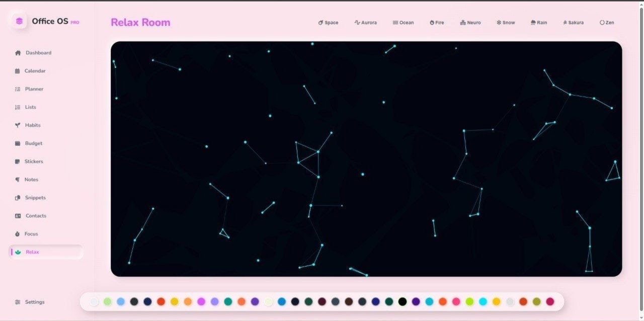This screenshot has height=321, width=644.
Task: Pick the hot pink color swatch
Action: point(456,302)
